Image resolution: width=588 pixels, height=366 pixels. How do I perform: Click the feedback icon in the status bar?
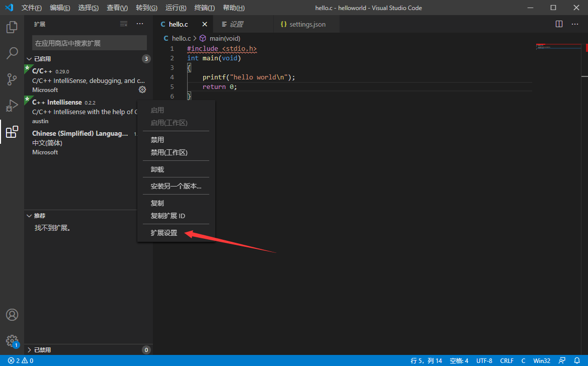[x=562, y=361]
